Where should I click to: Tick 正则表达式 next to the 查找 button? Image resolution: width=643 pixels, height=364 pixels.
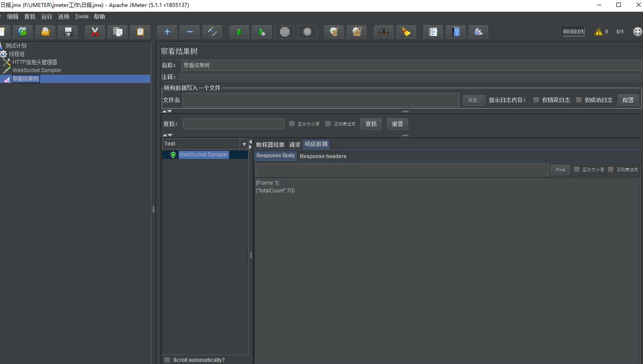click(328, 124)
